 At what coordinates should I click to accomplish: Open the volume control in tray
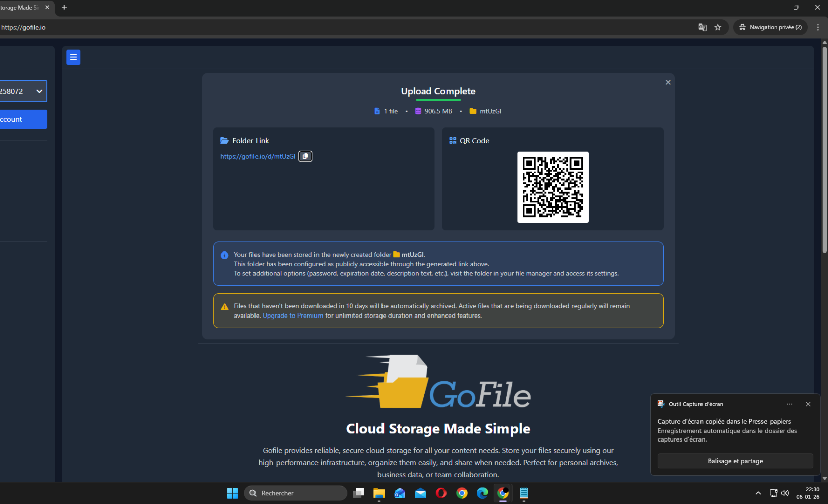[785, 493]
